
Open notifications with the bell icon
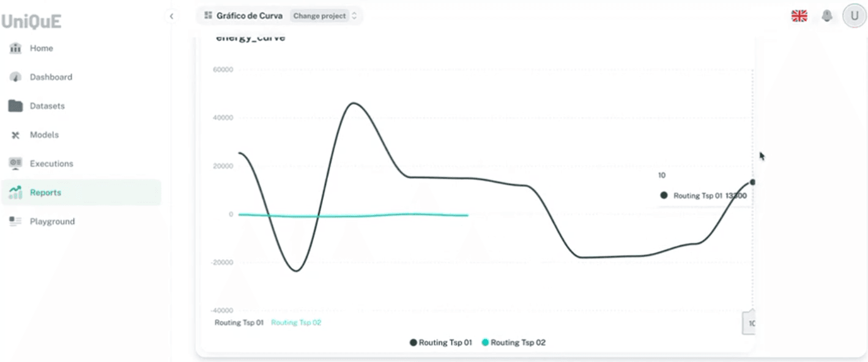827,16
